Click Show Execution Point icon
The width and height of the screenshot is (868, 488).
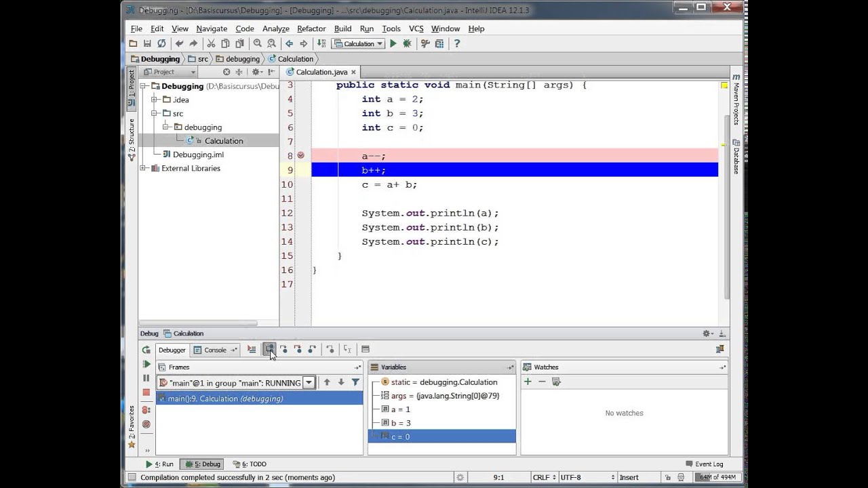coord(252,349)
